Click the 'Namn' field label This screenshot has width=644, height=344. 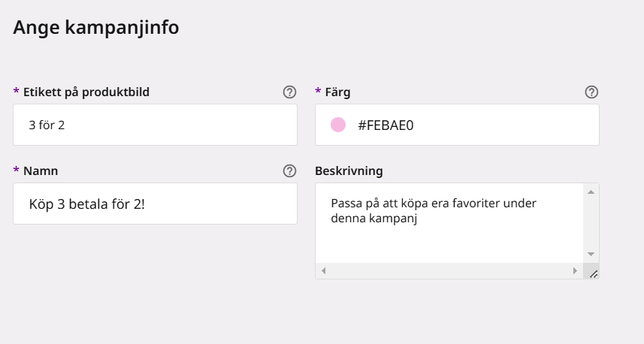coord(41,170)
